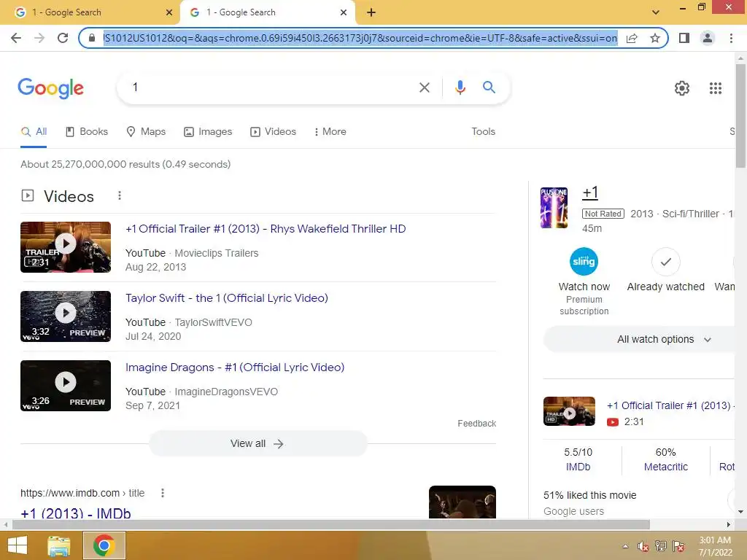Open +1 Official Trailer video link
Screen dimensions: 747x560
[266, 228]
